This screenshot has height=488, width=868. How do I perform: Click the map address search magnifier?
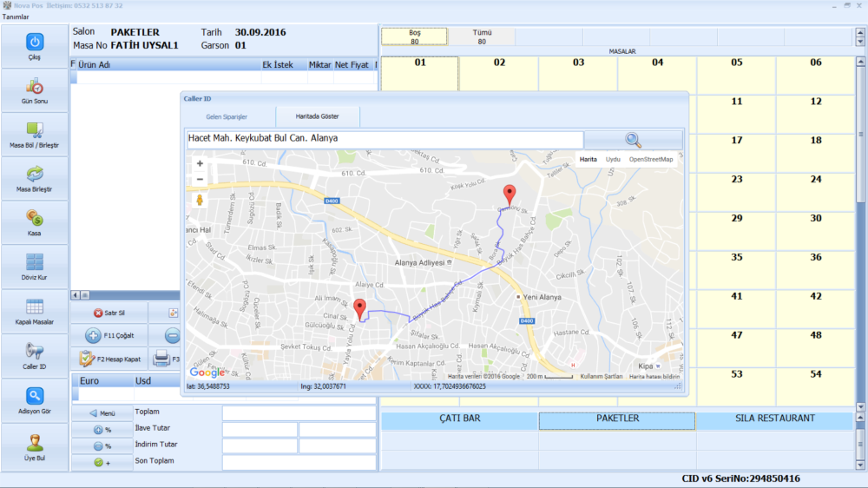tap(633, 140)
